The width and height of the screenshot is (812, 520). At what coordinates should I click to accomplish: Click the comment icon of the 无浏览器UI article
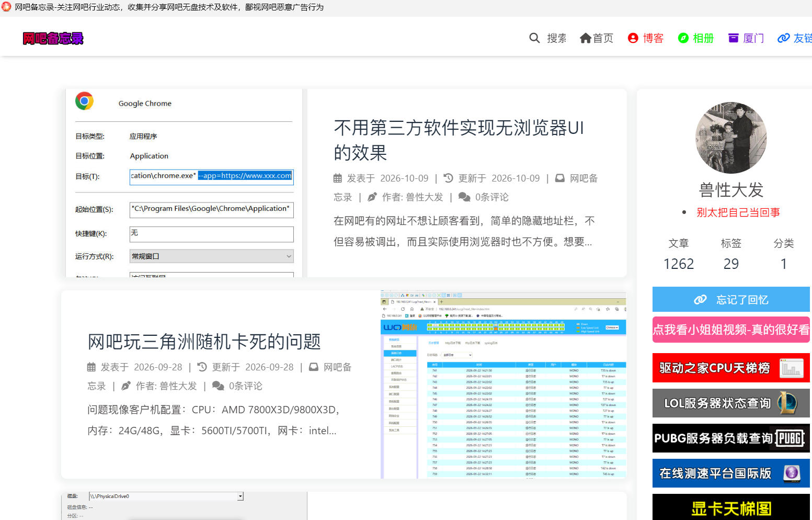click(x=464, y=197)
